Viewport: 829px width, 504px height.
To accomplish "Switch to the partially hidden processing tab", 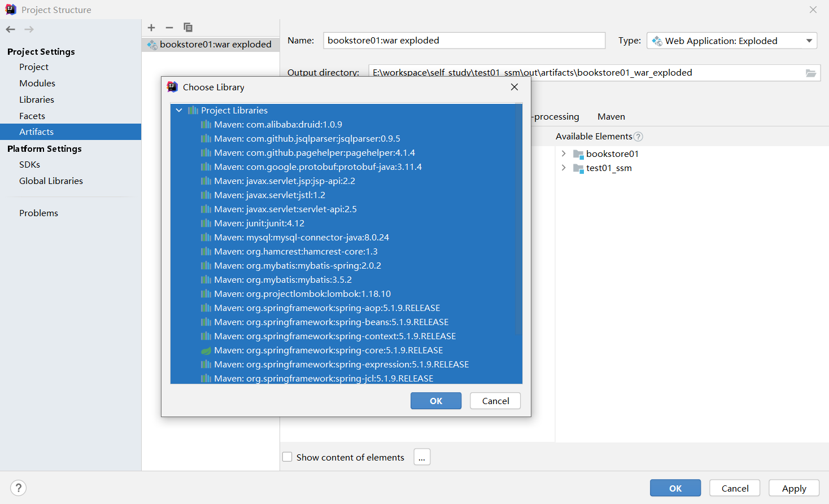I will point(556,117).
